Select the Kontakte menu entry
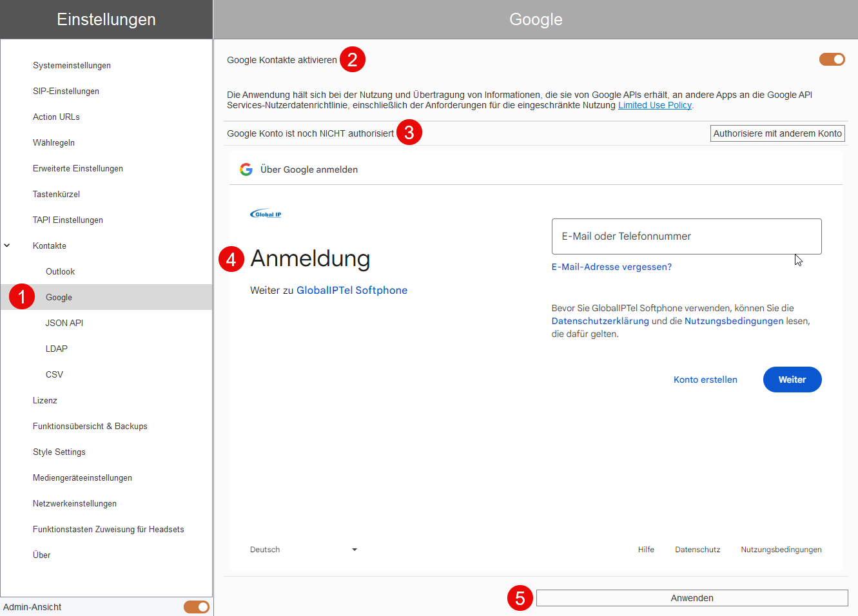This screenshot has width=858, height=616. (x=49, y=245)
